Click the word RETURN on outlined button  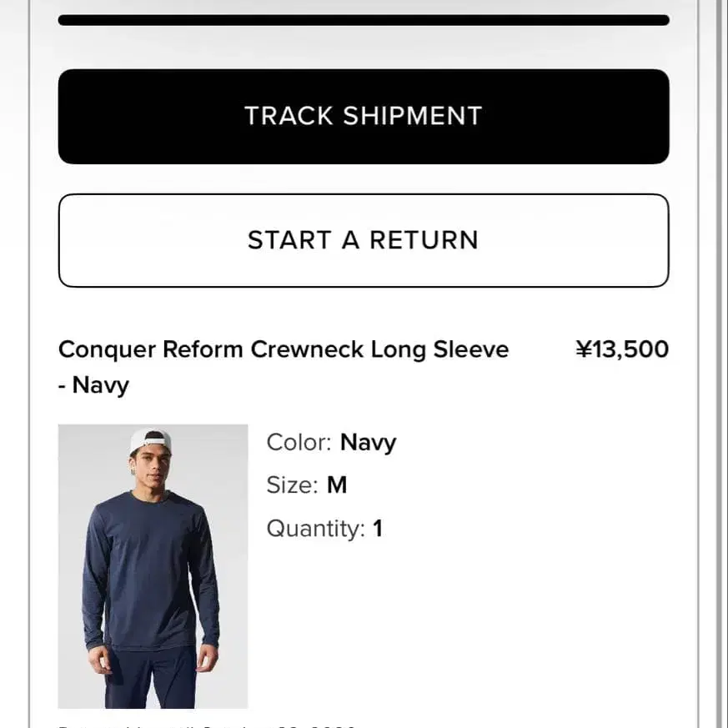[x=424, y=240]
